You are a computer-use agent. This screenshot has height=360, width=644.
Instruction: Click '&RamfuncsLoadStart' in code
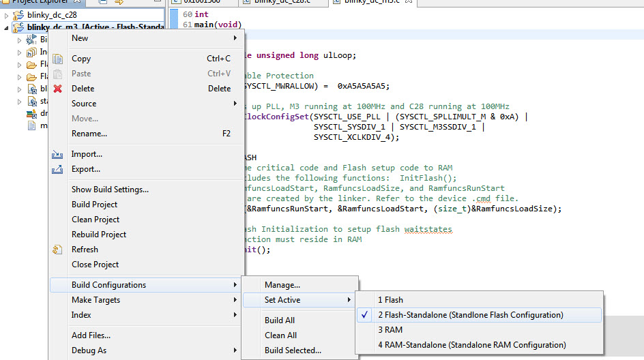click(x=380, y=209)
